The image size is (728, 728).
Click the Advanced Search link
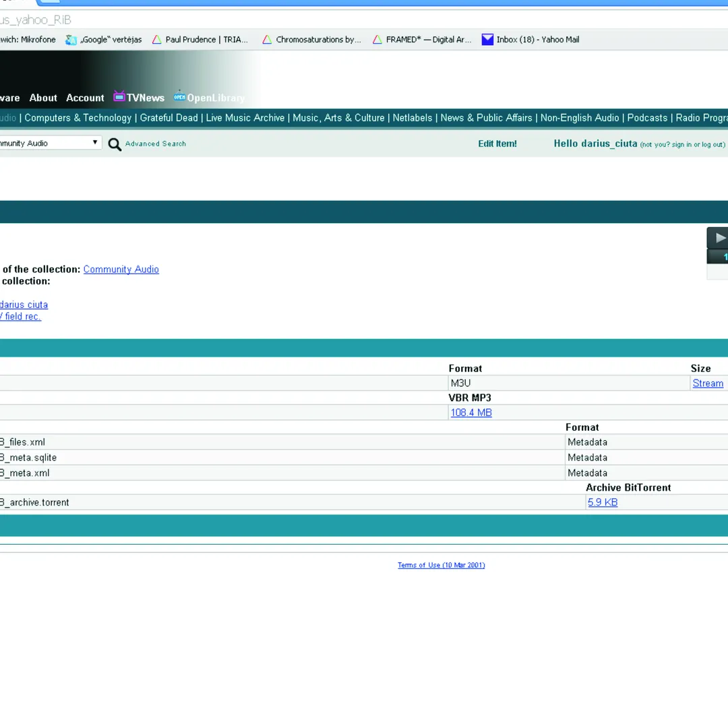coord(156,144)
